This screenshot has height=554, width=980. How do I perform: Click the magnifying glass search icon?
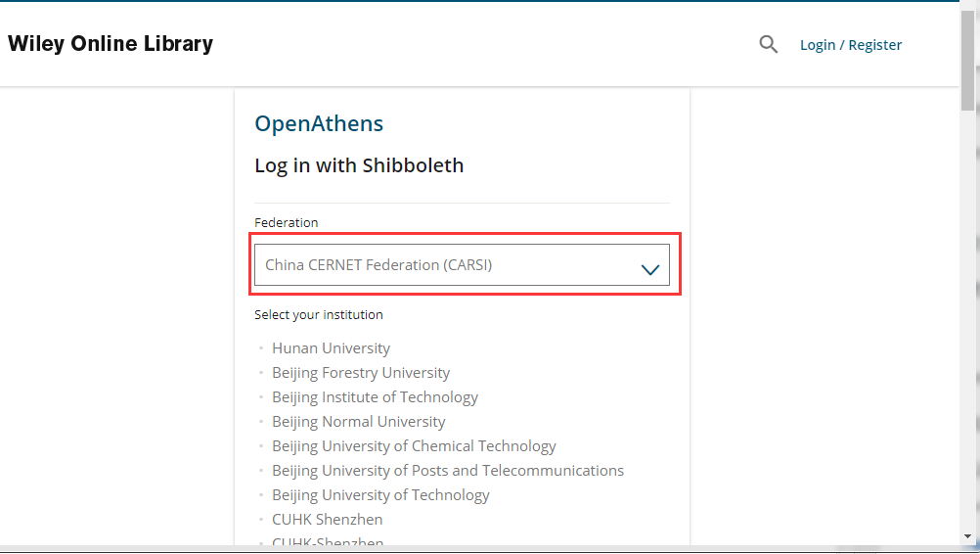[x=769, y=44]
